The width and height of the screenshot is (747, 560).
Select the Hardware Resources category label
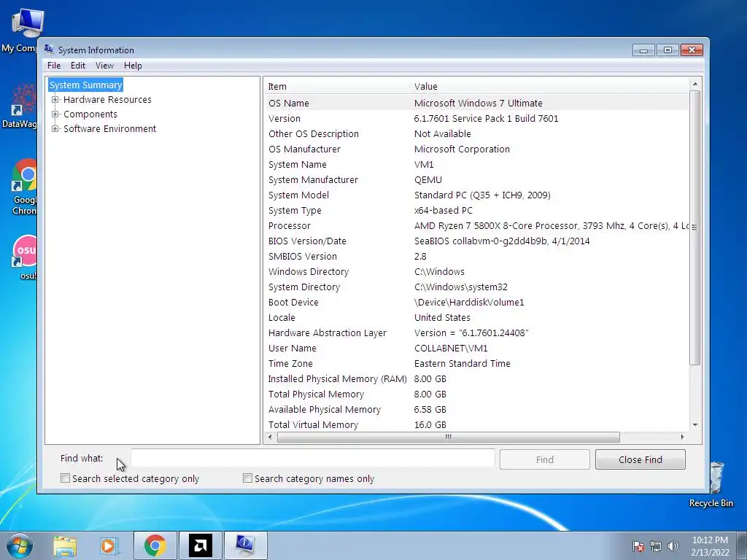click(107, 99)
